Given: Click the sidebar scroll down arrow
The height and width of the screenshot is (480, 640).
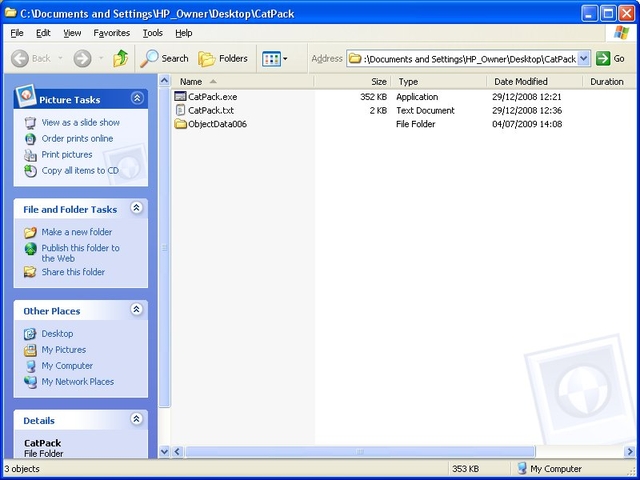Looking at the screenshot, I should (164, 451).
